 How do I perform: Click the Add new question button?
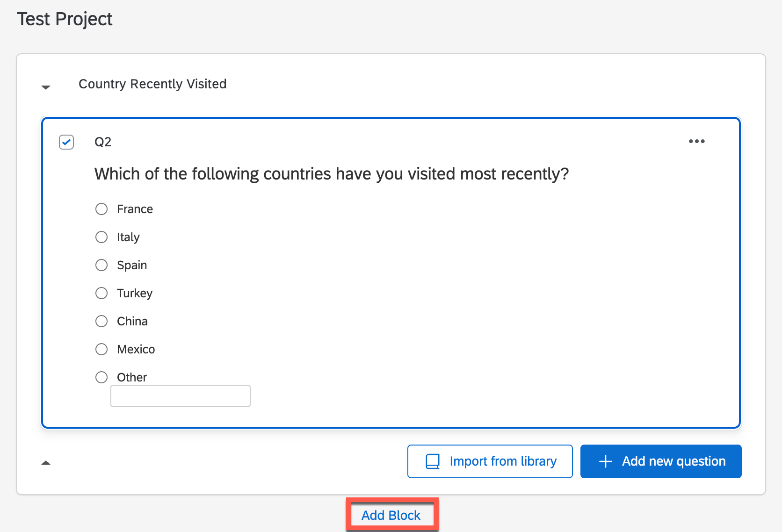pos(660,461)
